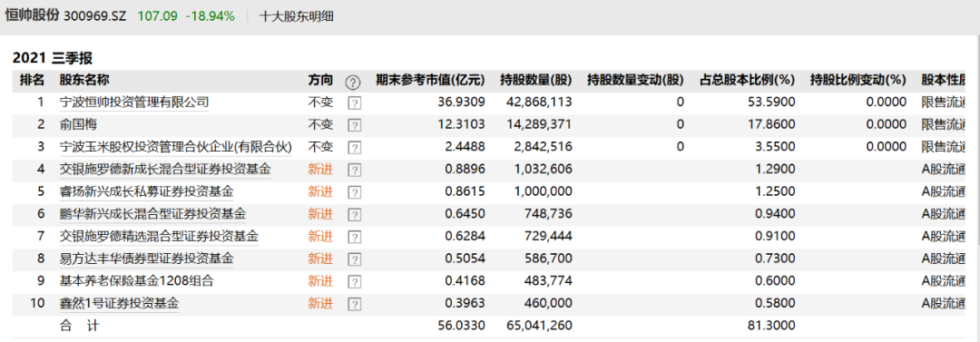Screen dimensions: 980x342
Task: Click total ratio 81.3000
Action: [x=773, y=325]
